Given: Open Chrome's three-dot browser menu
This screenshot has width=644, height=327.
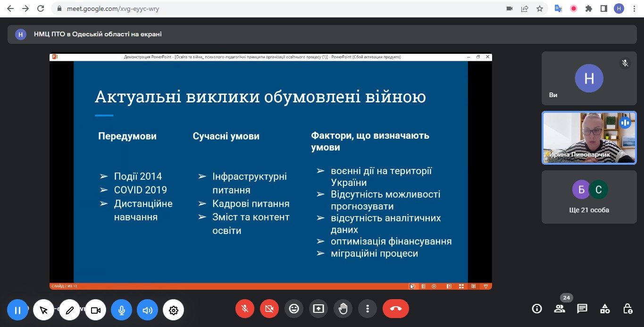Looking at the screenshot, I should click(x=634, y=8).
